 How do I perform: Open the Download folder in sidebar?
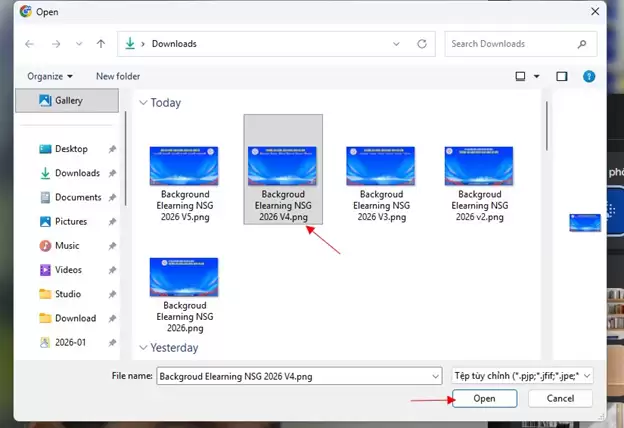(x=75, y=319)
